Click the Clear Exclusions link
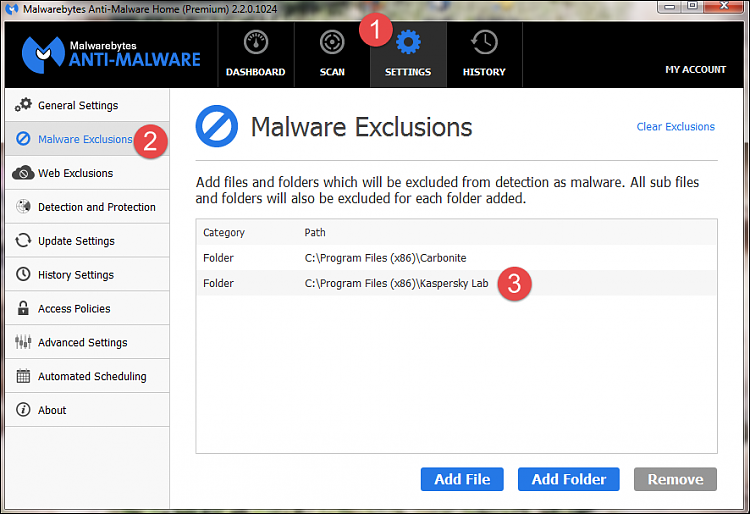750x514 pixels. (675, 127)
